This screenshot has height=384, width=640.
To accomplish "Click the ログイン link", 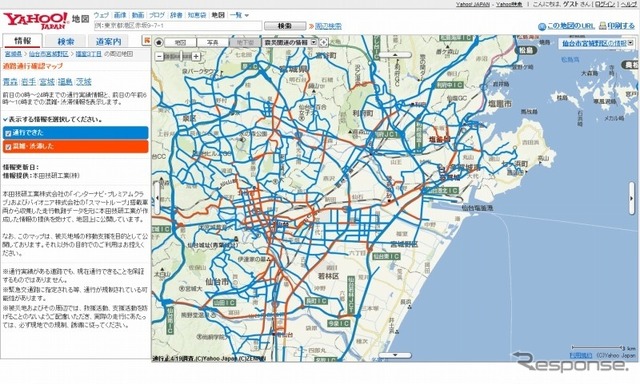I will pos(605,4).
